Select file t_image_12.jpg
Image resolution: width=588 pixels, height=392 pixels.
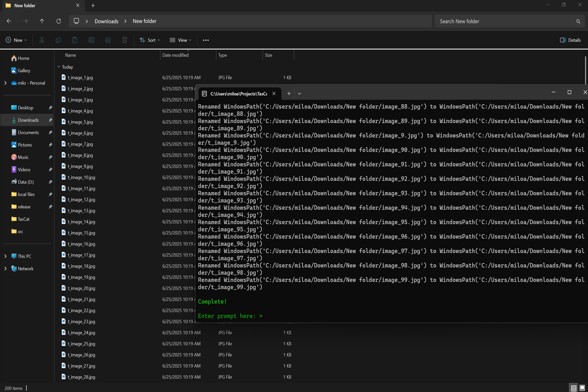[81, 199]
